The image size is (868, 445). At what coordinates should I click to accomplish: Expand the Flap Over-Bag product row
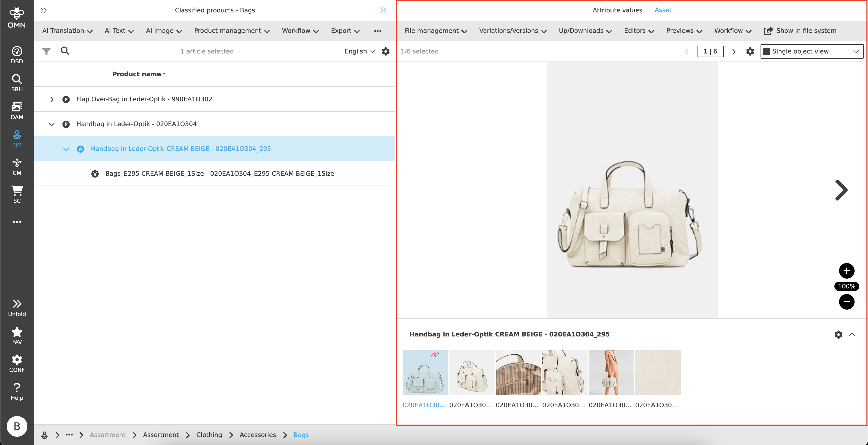pyautogui.click(x=52, y=99)
